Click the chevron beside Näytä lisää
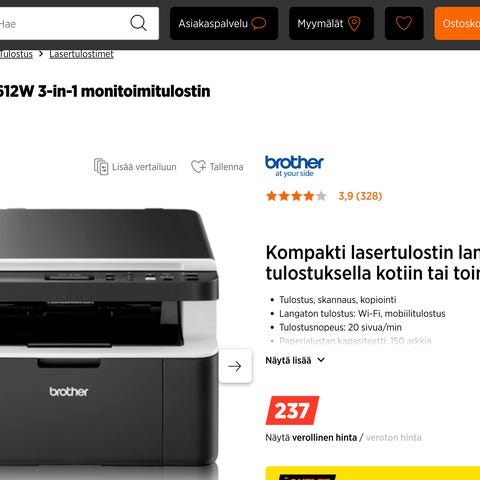 point(321,360)
